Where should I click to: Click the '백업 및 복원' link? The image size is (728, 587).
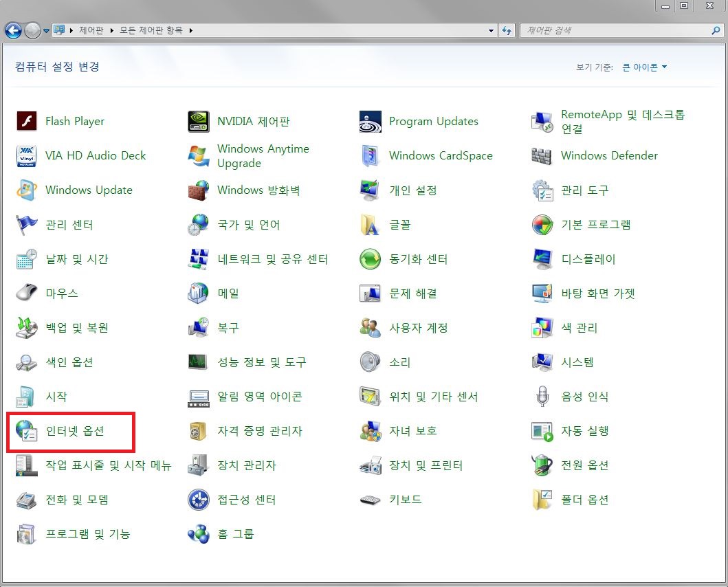click(76, 328)
